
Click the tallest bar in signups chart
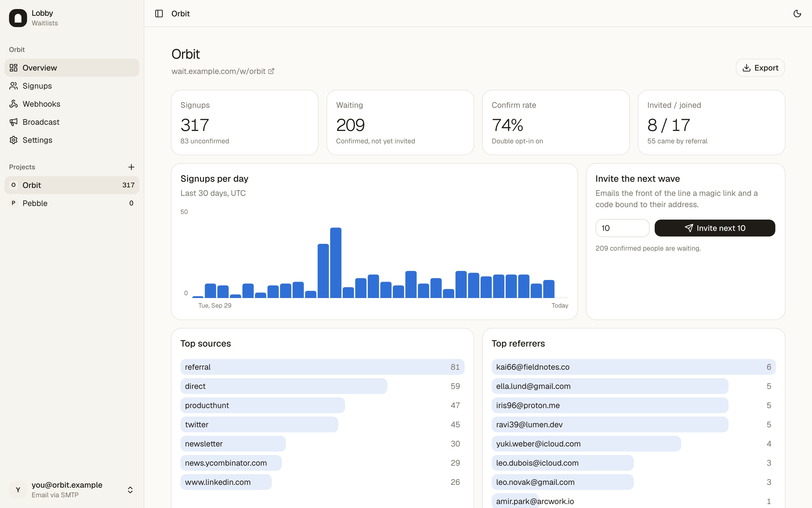pyautogui.click(x=336, y=263)
